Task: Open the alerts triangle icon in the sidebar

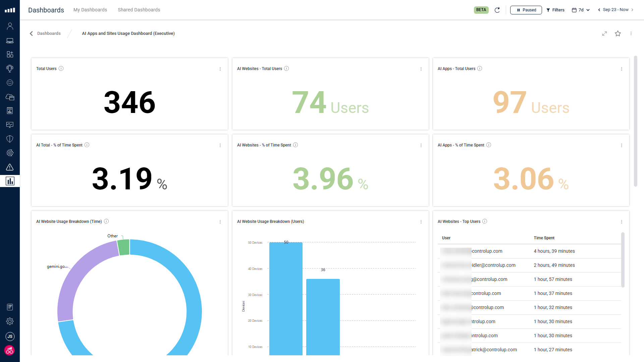Action: 10,167
